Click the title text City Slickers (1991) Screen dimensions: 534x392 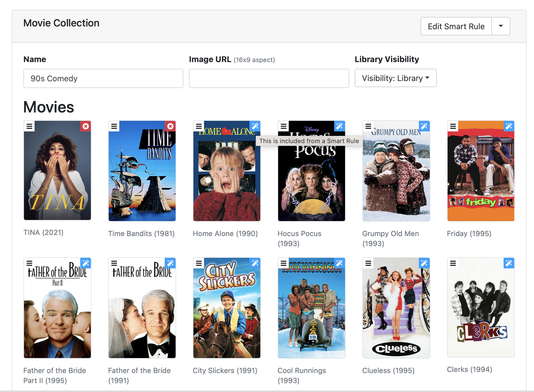tap(225, 371)
